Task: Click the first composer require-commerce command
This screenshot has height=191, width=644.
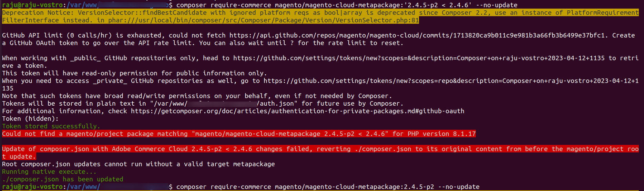Action: click(x=347, y=5)
